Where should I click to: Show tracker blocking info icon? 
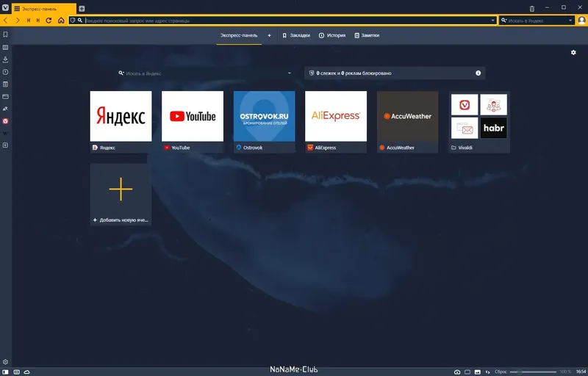click(478, 73)
